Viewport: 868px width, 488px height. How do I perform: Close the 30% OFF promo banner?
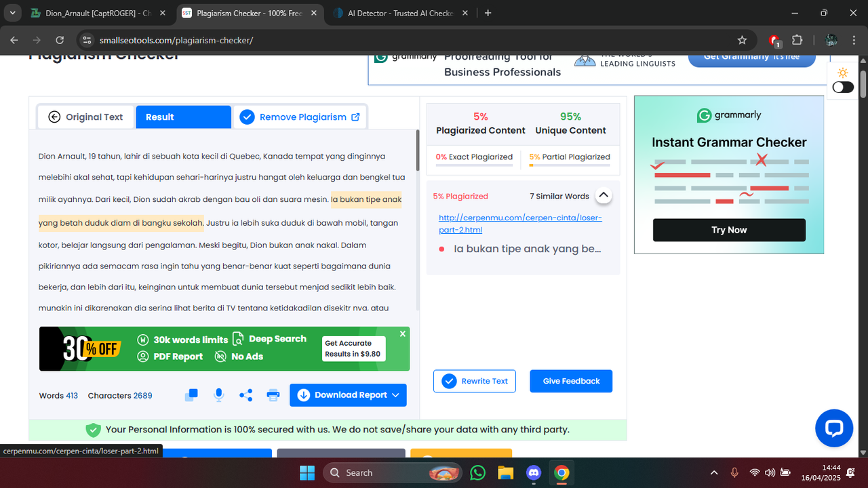(x=402, y=334)
